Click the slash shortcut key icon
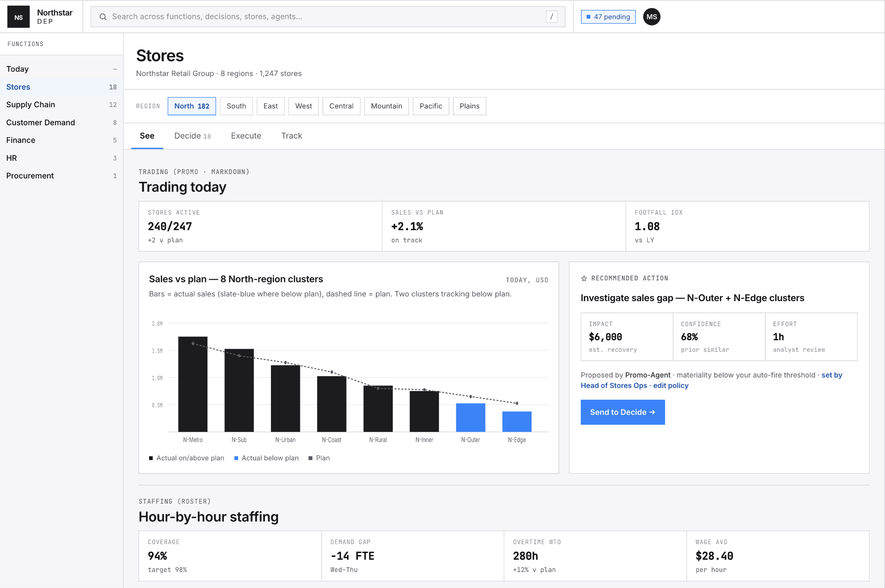This screenshot has height=588, width=885. click(x=551, y=17)
